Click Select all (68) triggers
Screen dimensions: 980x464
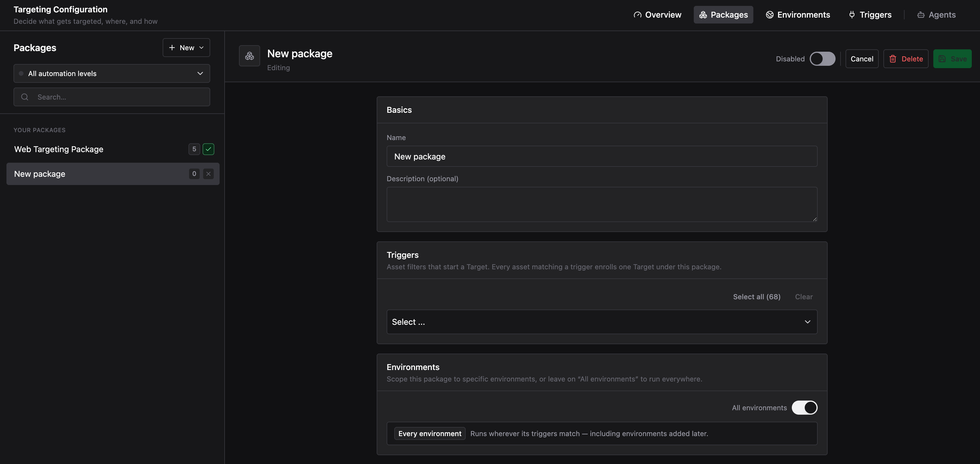pos(756,297)
